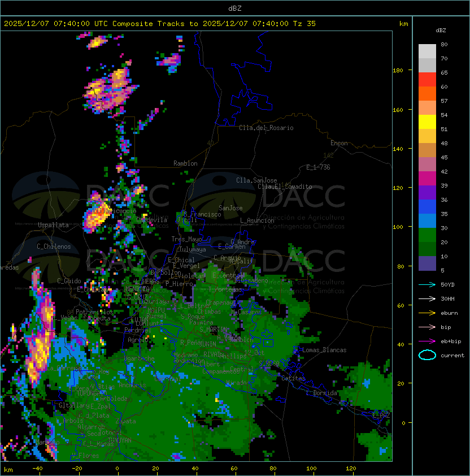Click the 'C_Chilenos' map label

(54, 246)
